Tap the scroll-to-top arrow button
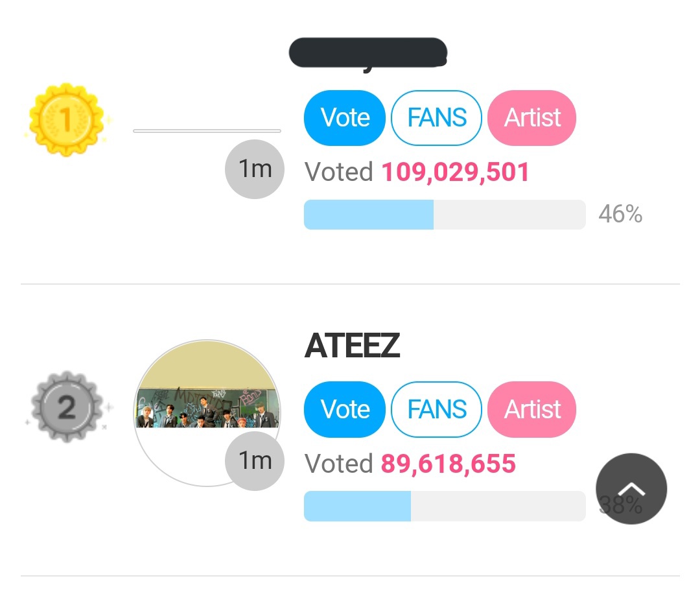The image size is (700, 596). pyautogui.click(x=631, y=489)
